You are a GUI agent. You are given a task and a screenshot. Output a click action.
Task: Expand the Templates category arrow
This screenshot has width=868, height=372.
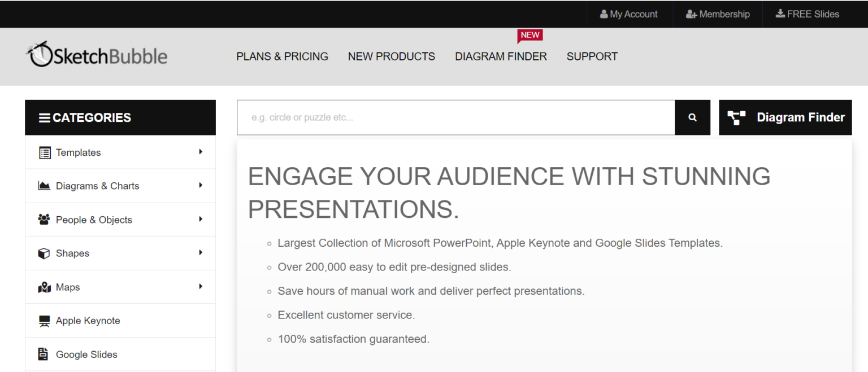pos(201,152)
